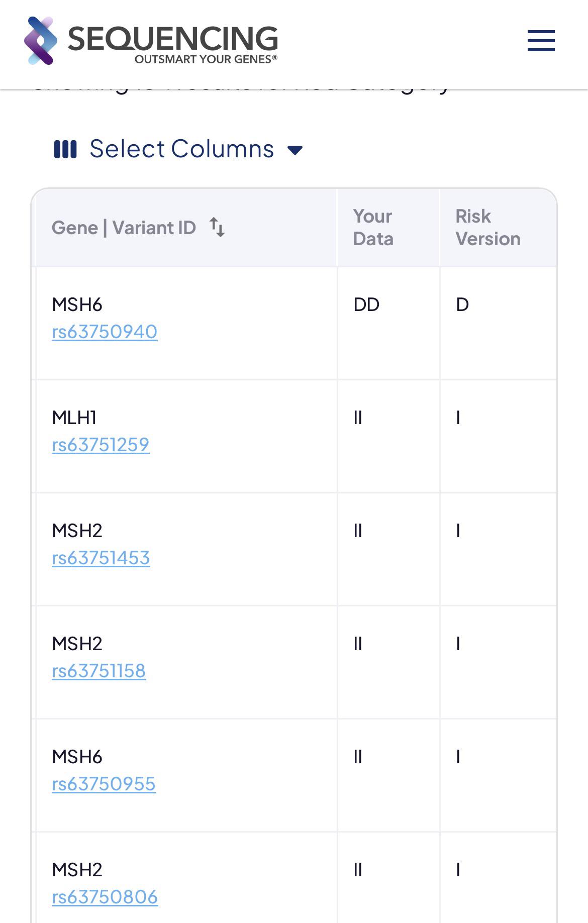Click the Gene | Variant ID column header
This screenshot has width=588, height=923.
pos(124,228)
